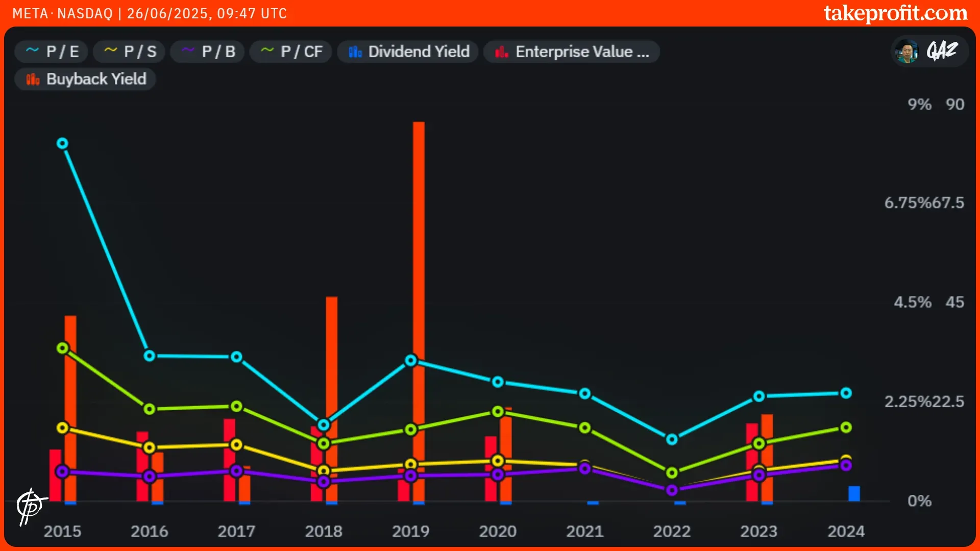Click the 2024 blue Dividend Yield bar
980x551 pixels.
click(x=854, y=493)
